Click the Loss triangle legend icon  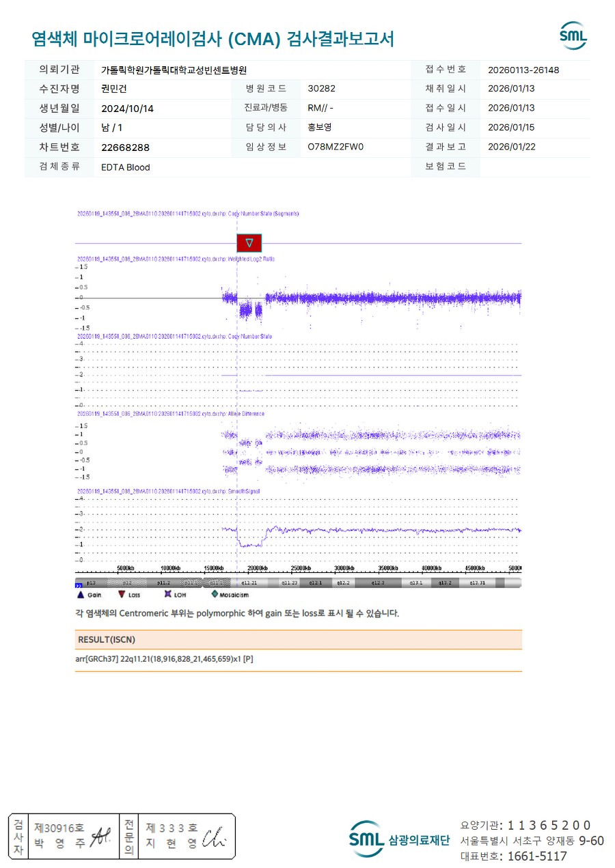click(x=122, y=595)
